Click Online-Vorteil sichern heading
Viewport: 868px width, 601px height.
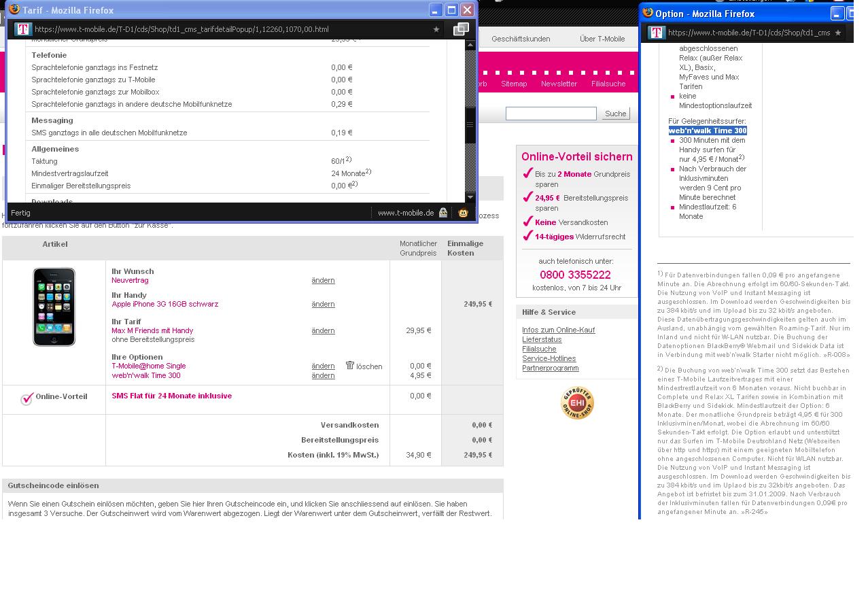(577, 156)
